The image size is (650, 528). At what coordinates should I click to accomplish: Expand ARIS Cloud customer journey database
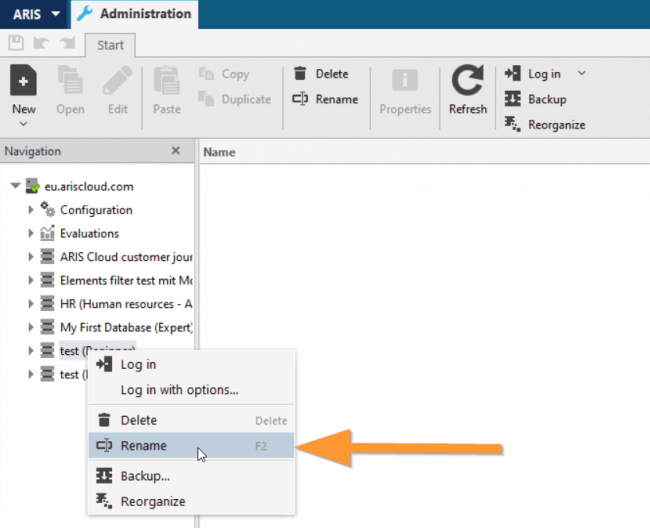point(31,257)
